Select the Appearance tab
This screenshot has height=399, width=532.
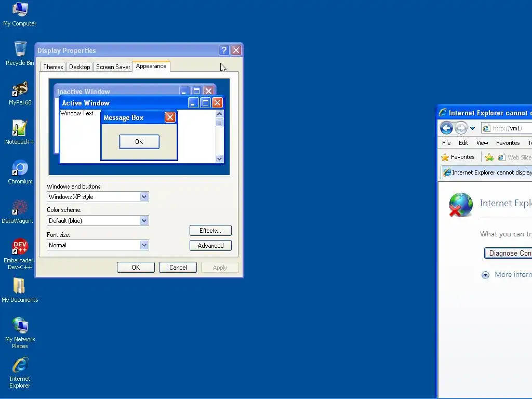pyautogui.click(x=151, y=66)
